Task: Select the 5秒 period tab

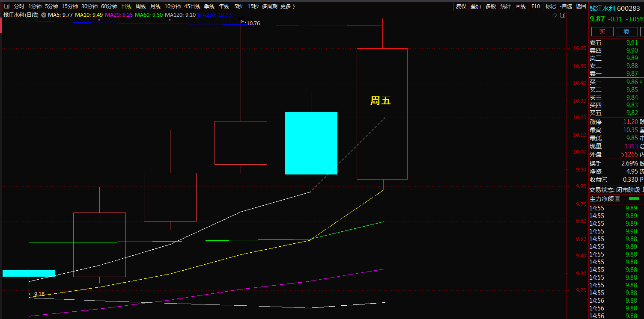Action: click(238, 6)
